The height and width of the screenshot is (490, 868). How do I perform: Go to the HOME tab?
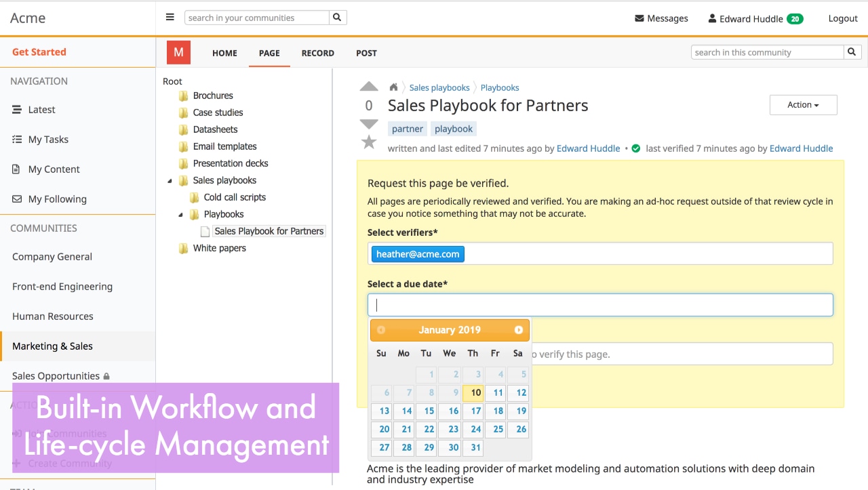coord(224,53)
